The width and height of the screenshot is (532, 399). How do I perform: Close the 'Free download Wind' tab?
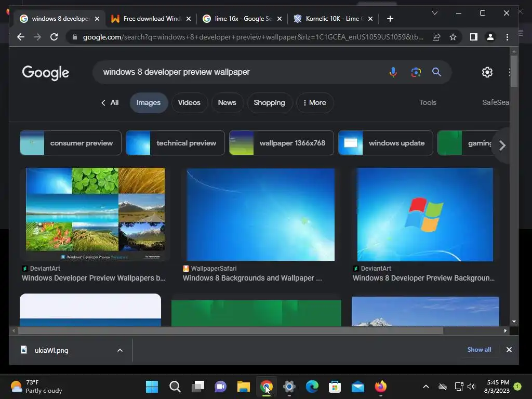click(x=189, y=19)
